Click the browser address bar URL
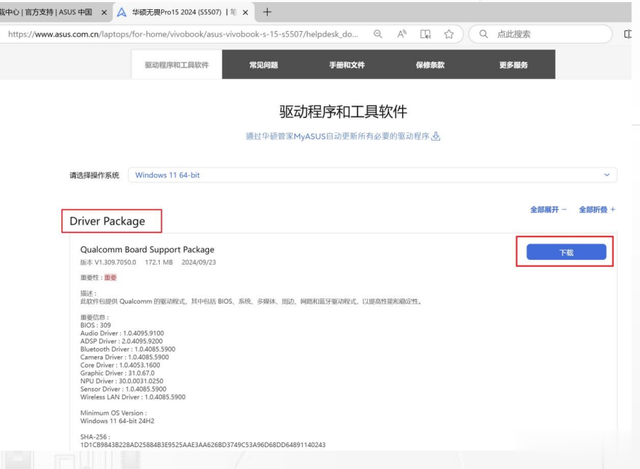Viewport: 640px width, 469px height. coord(183,34)
